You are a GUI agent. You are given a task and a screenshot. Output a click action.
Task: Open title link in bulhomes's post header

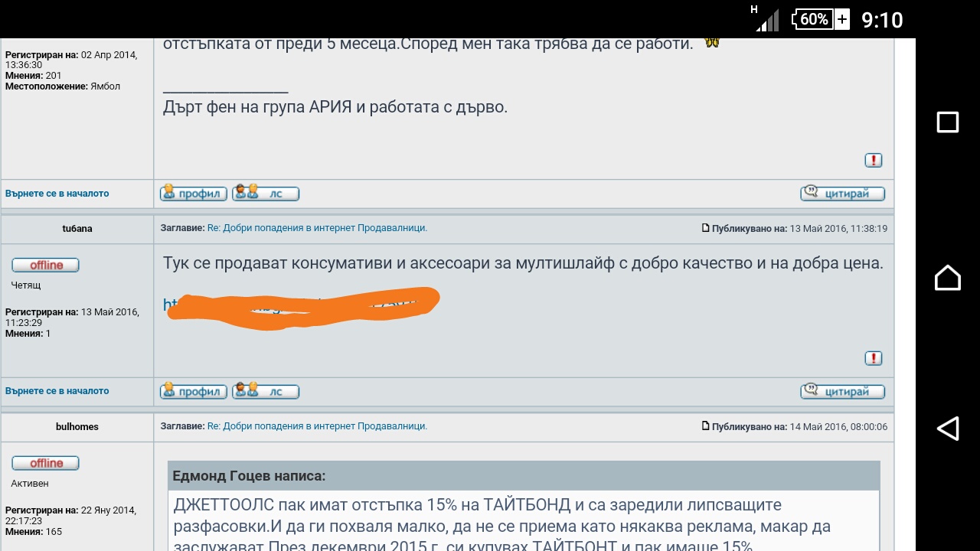[317, 426]
